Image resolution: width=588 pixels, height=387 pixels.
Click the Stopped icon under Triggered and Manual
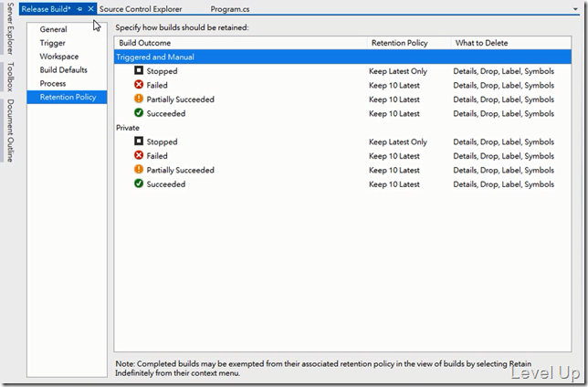point(139,70)
